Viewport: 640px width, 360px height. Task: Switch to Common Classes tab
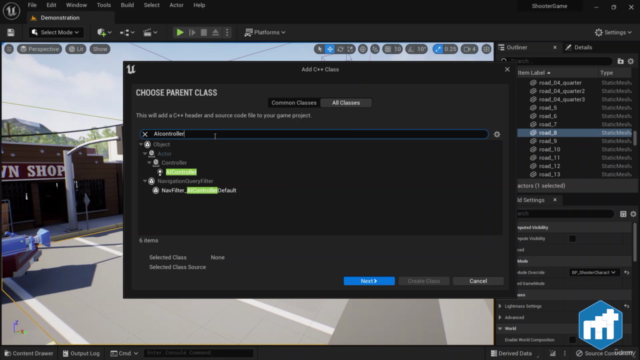pyautogui.click(x=294, y=103)
